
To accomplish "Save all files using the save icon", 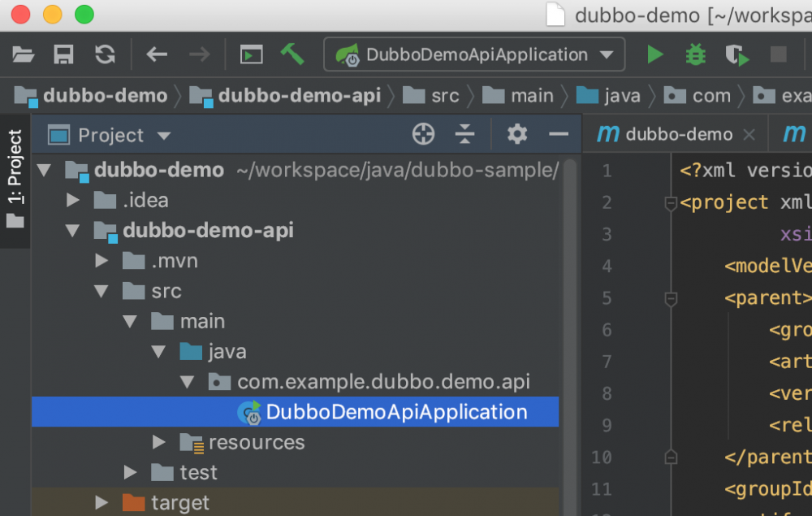I will (x=64, y=54).
